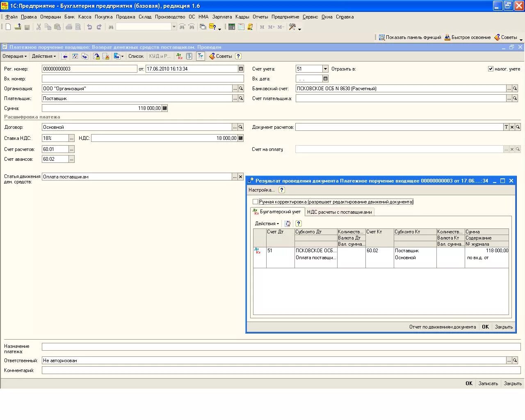Click the calendar icon by Вх. дата
Screen dimensions: 525x420
(325, 79)
